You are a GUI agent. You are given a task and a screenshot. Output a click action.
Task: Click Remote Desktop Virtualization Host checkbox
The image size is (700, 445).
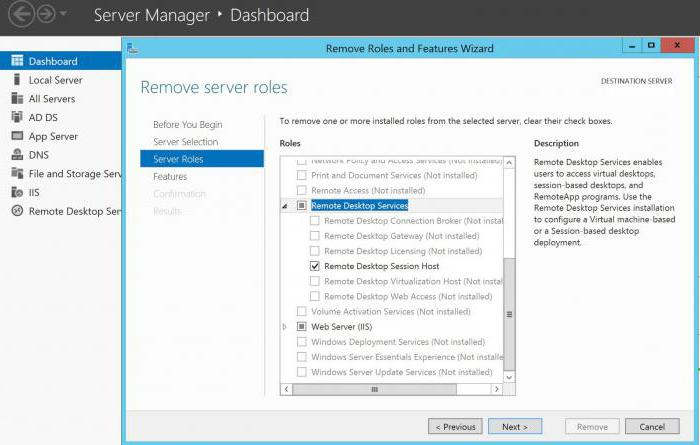[315, 281]
